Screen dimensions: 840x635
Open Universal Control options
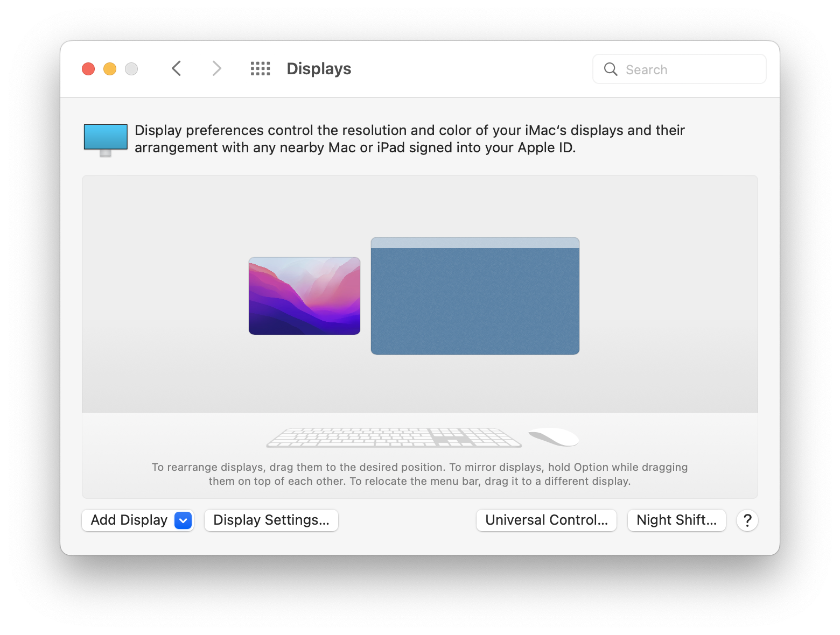pyautogui.click(x=547, y=520)
